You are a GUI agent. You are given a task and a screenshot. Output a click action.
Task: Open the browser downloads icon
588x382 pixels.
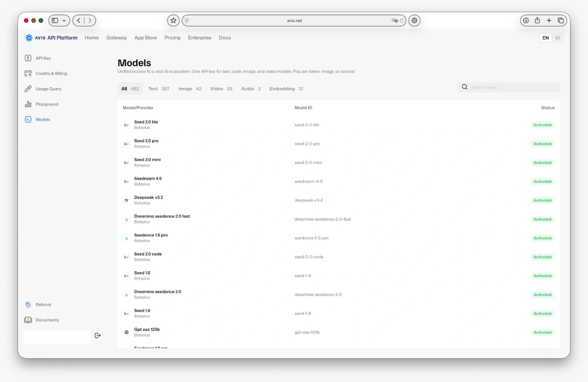point(526,20)
